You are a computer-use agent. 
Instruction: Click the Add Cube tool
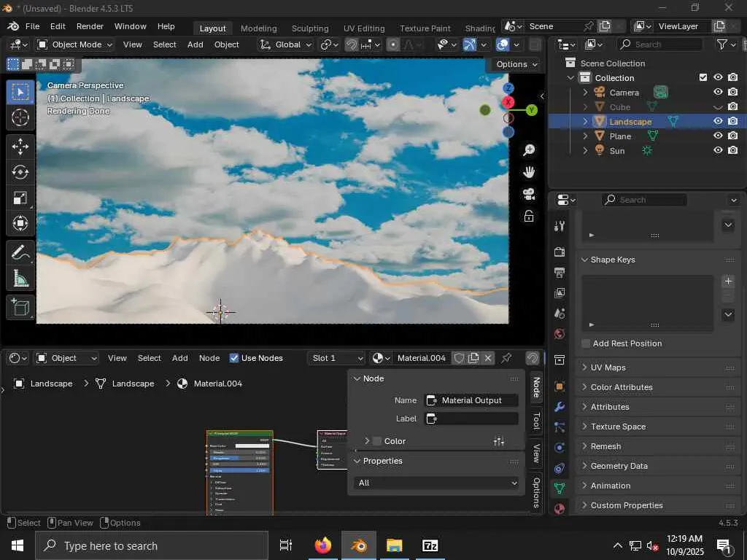pos(20,307)
